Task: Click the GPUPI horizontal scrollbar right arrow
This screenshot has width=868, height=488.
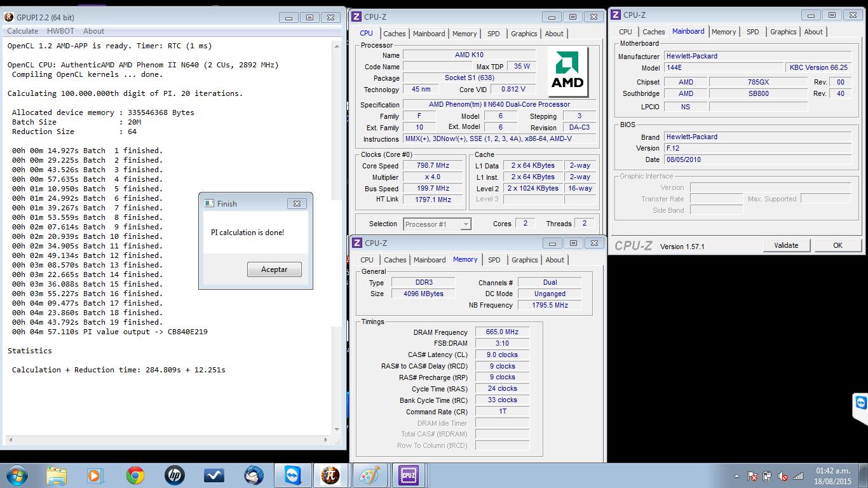Action: (327, 440)
